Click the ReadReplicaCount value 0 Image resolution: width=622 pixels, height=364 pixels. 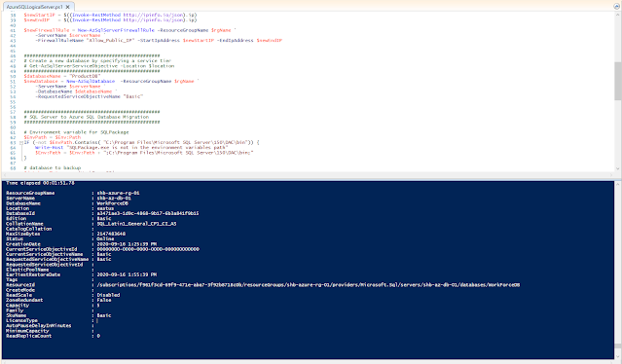point(98,336)
